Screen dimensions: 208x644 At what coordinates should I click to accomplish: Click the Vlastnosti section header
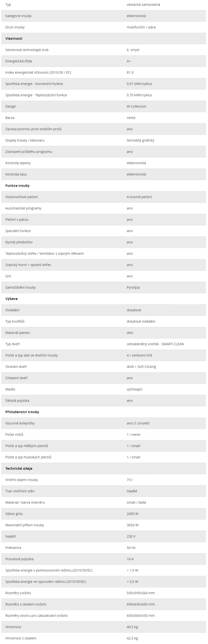[x=14, y=39]
